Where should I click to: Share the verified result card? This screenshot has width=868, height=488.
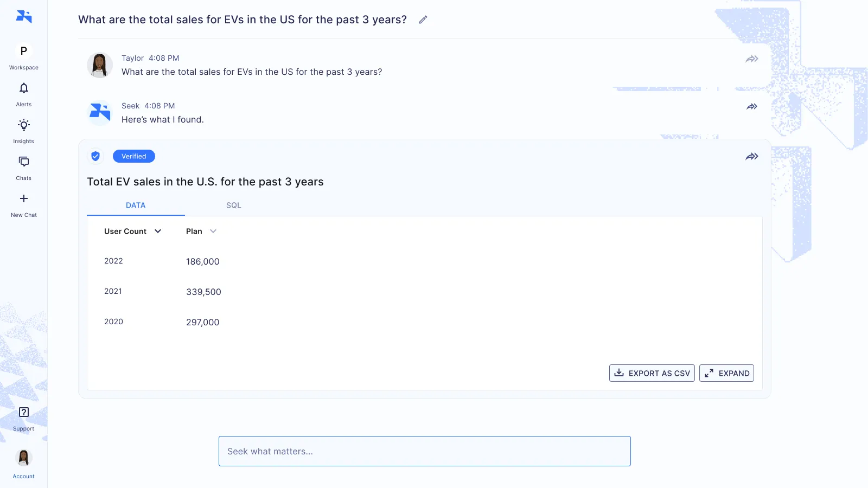click(x=752, y=156)
